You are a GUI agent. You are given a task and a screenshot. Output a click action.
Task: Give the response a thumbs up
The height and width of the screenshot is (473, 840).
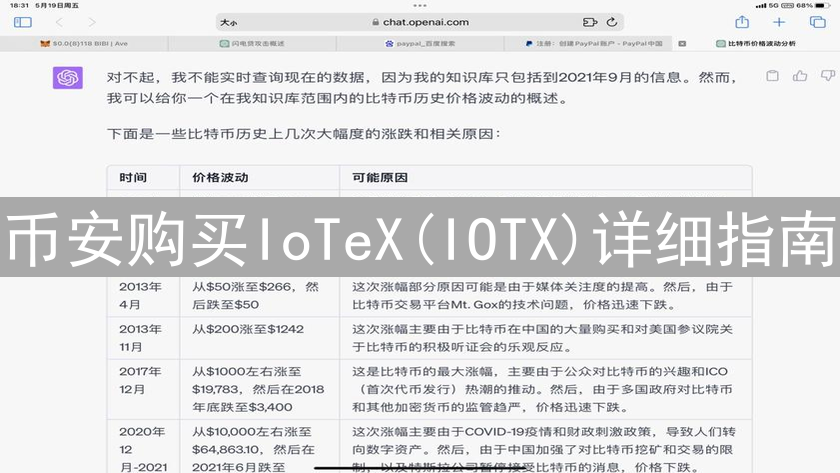coord(800,76)
